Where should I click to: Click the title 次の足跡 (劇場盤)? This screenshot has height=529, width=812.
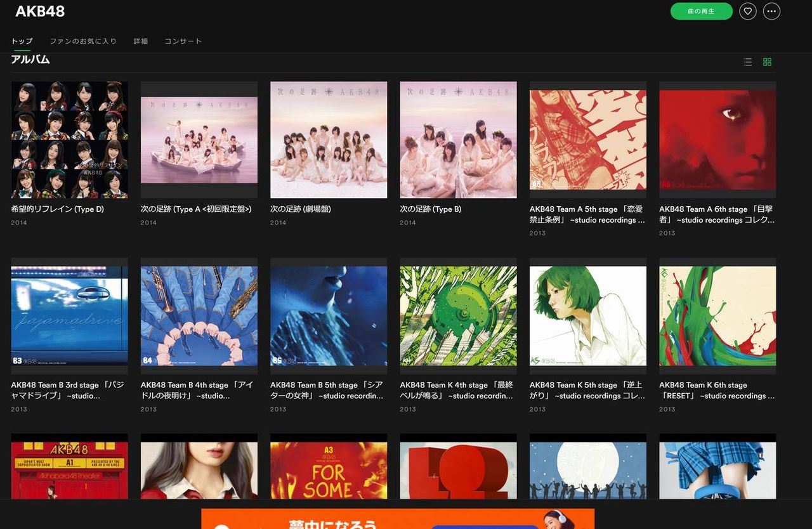(301, 209)
